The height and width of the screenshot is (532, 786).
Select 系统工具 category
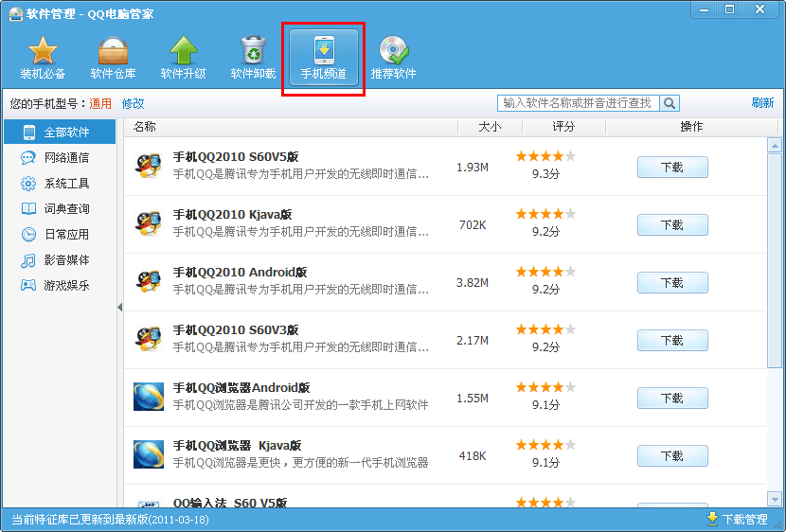coord(66,184)
